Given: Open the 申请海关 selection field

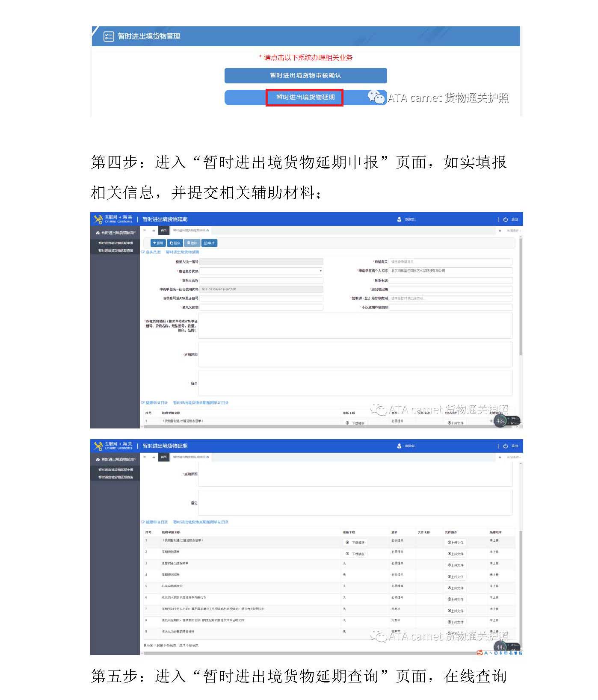Looking at the screenshot, I should pyautogui.click(x=450, y=262).
